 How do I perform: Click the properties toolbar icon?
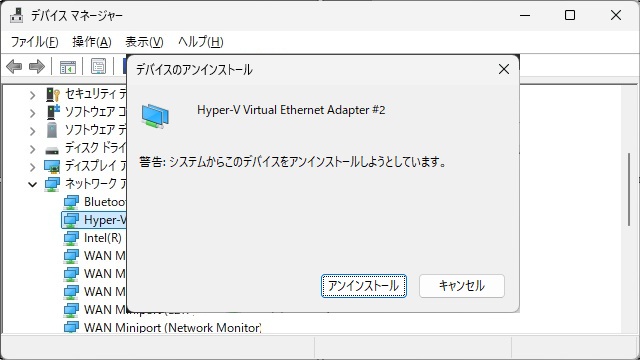point(98,67)
